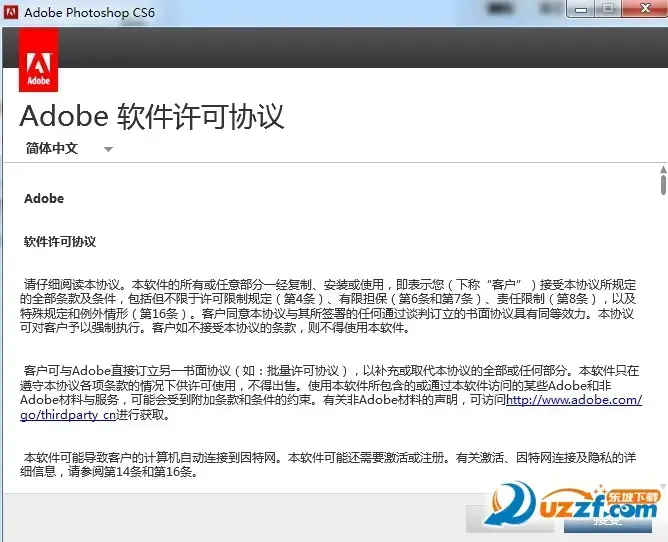Click paragraph starting '客户可与Adobe直接订立'

point(331,392)
